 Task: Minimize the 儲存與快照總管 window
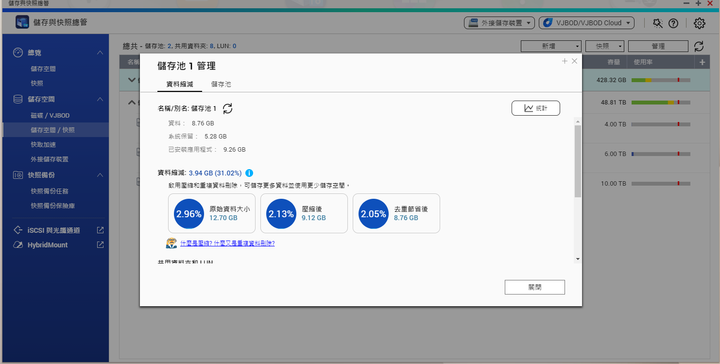point(687,3)
